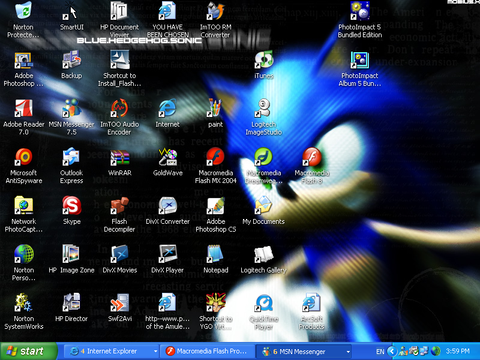Open Adobe Photoshop CS shortcut

(215, 205)
